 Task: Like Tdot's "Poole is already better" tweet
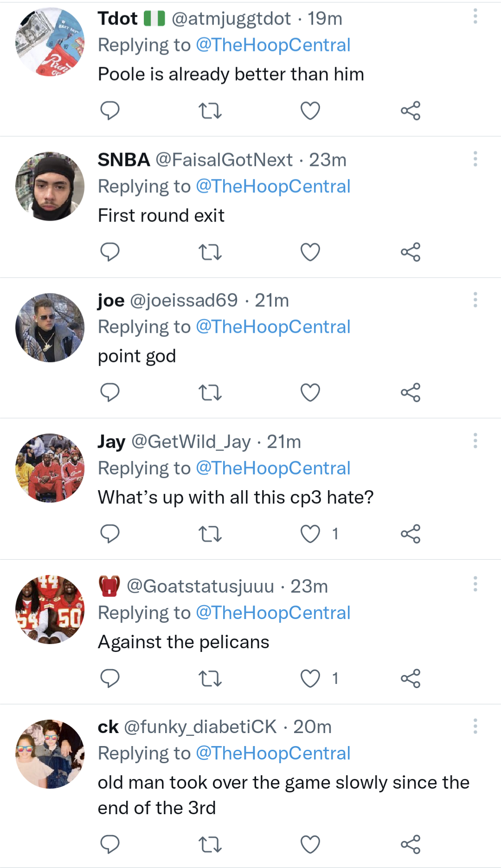tap(310, 111)
